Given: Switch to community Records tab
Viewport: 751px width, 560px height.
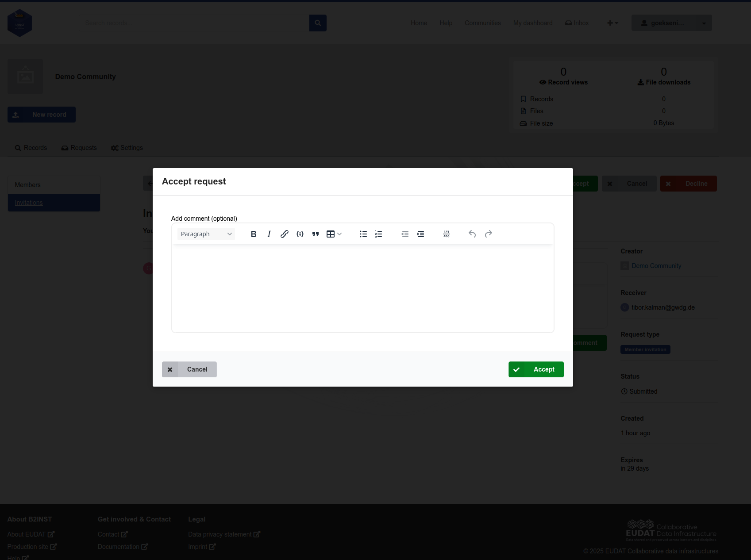Looking at the screenshot, I should point(31,148).
